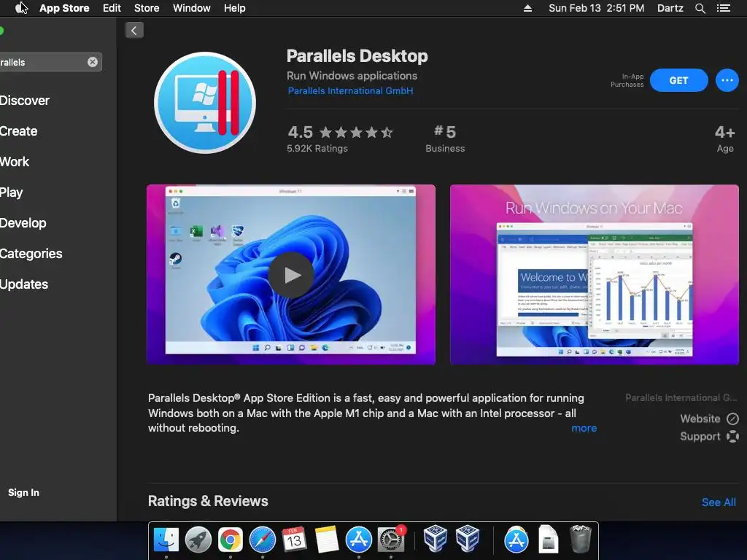
Task: Open the App Store menu
Action: tap(64, 8)
